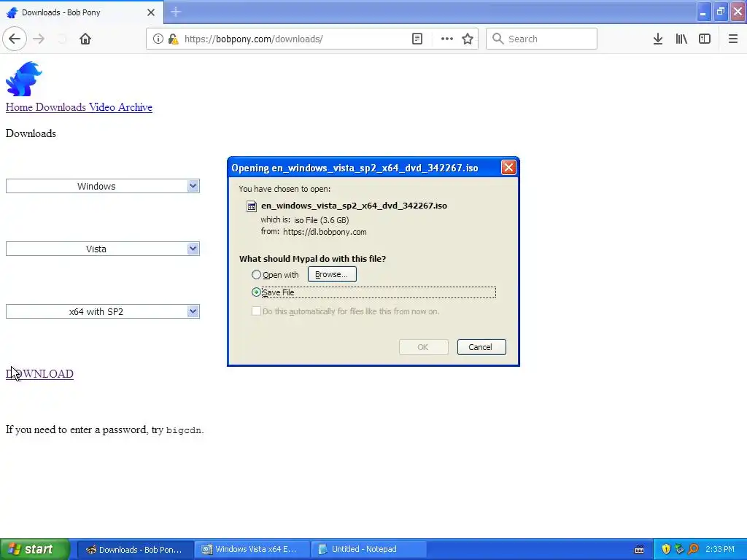Screen dimensions: 747x560
Task: Tick 'Do this automatically' checkbox
Action: 256,311
